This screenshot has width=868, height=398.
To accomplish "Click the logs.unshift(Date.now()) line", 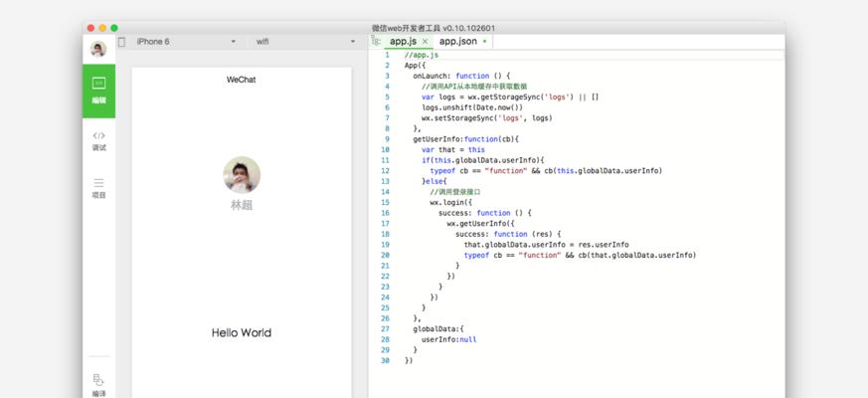I will pyautogui.click(x=472, y=107).
